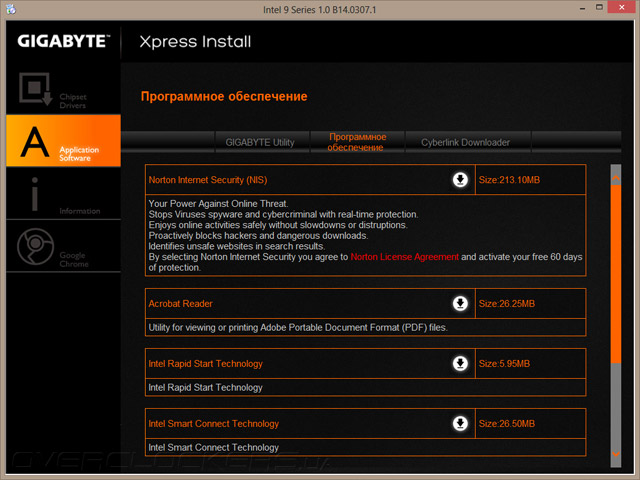Download Intel Rapid Start Technology via arrow icon
This screenshot has width=640, height=480.
coord(460,363)
